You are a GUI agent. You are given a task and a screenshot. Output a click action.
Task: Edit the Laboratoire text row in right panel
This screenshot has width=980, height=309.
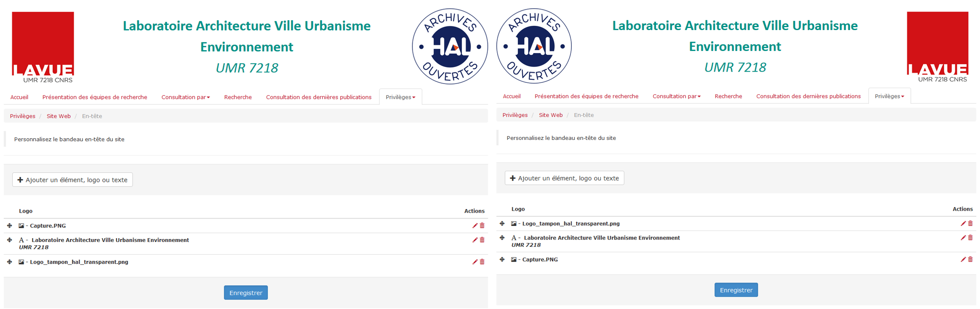click(x=963, y=238)
